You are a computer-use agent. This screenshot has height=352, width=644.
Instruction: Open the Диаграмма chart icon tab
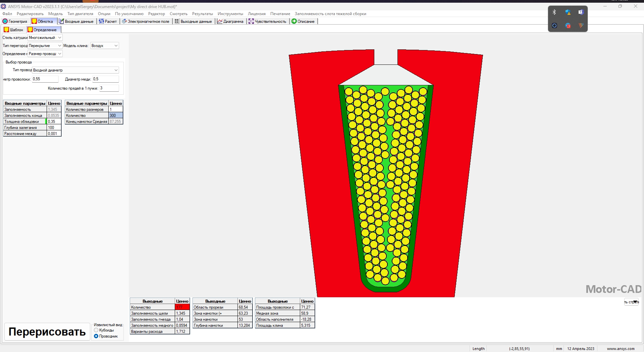tap(220, 21)
